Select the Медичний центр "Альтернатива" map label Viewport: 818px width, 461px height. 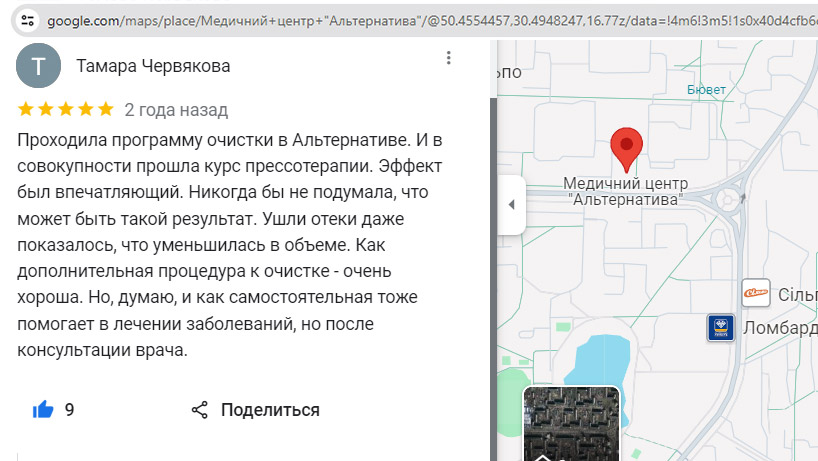pos(624,191)
